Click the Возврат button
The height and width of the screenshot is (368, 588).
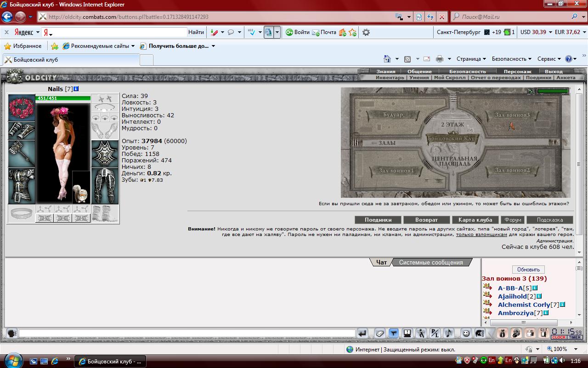[426, 220]
